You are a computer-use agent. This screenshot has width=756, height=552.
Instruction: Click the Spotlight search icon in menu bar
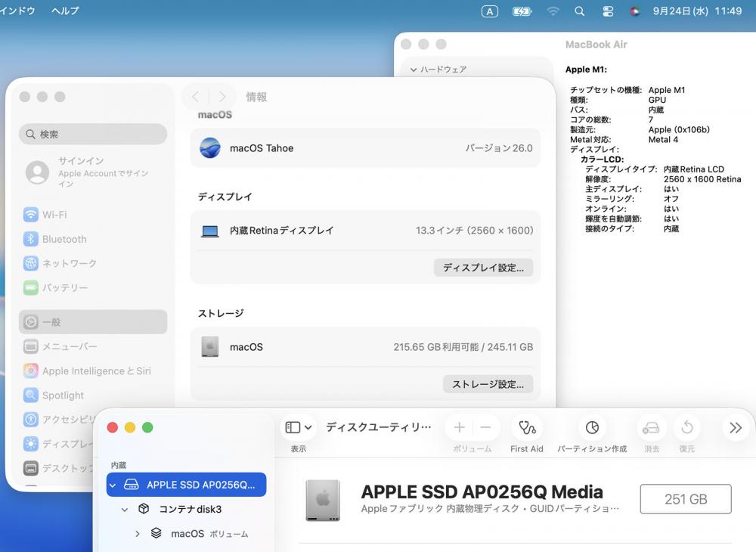point(580,11)
